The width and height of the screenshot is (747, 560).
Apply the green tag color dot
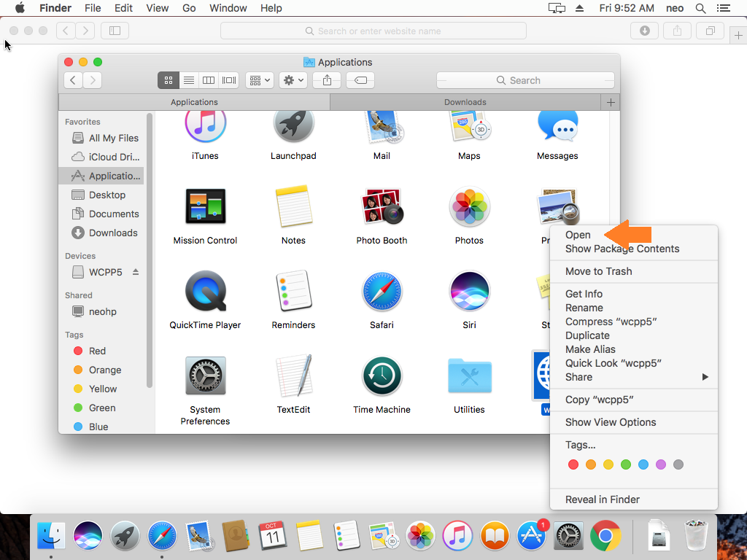pyautogui.click(x=626, y=464)
